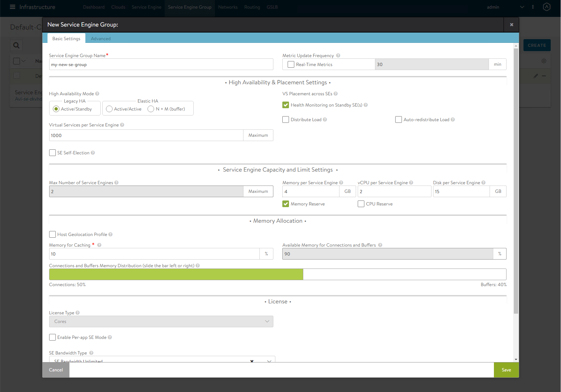Expand SE Bandwidth Type dropdown
561x392 pixels.
click(269, 361)
